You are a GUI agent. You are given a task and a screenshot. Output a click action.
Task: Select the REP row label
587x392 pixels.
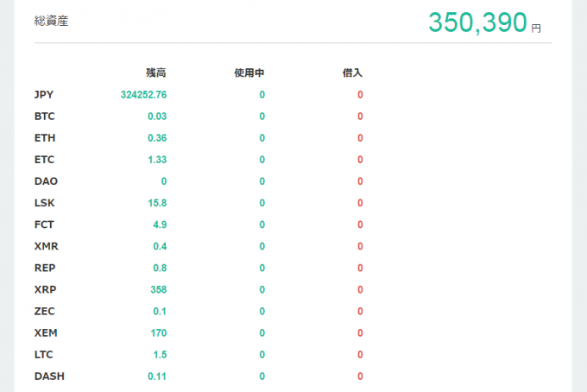tap(45, 268)
